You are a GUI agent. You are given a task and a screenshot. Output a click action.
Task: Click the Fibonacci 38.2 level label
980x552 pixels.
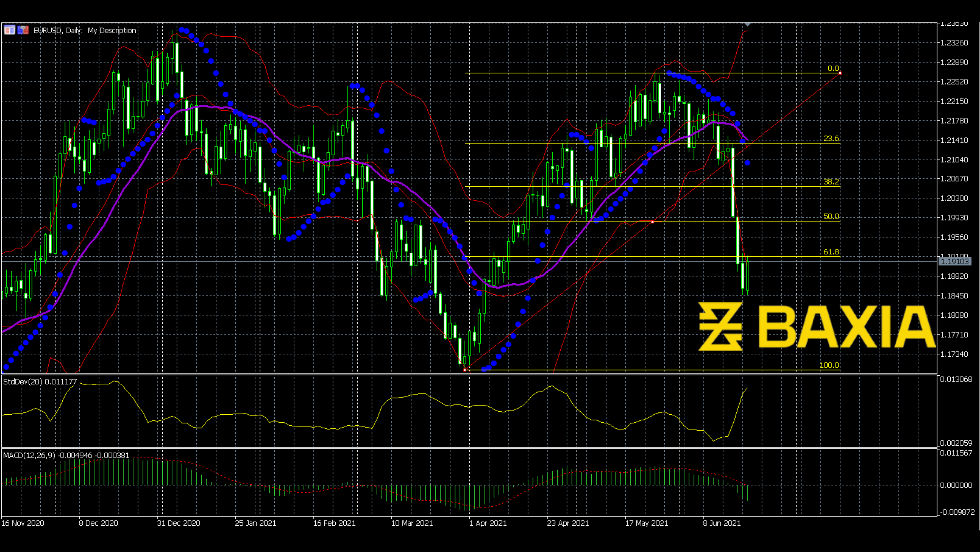click(x=831, y=181)
